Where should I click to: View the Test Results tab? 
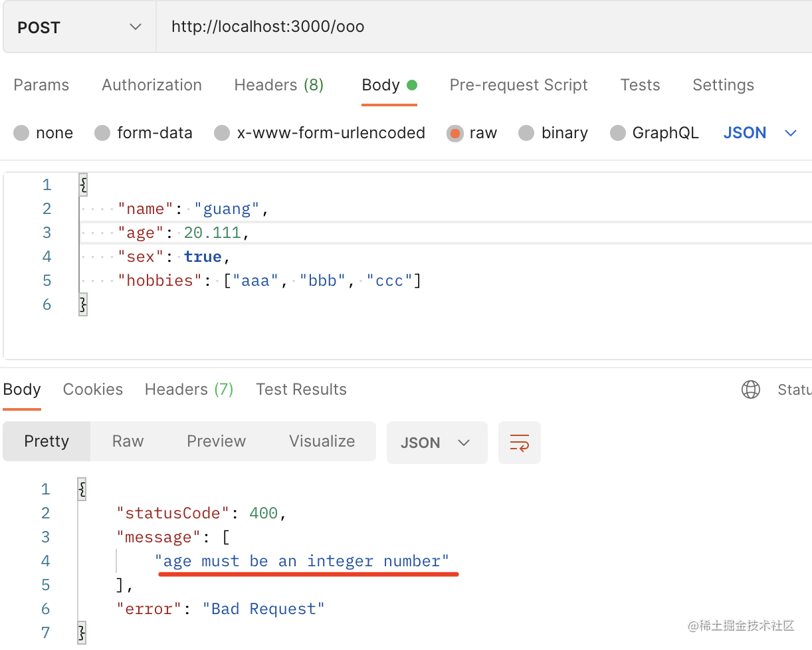pyautogui.click(x=301, y=389)
